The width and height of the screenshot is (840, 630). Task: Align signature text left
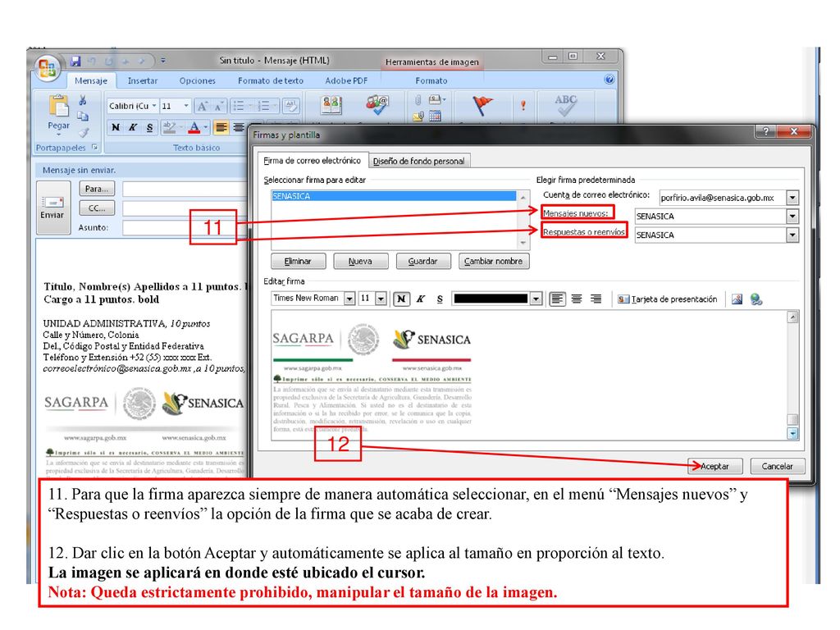557,299
